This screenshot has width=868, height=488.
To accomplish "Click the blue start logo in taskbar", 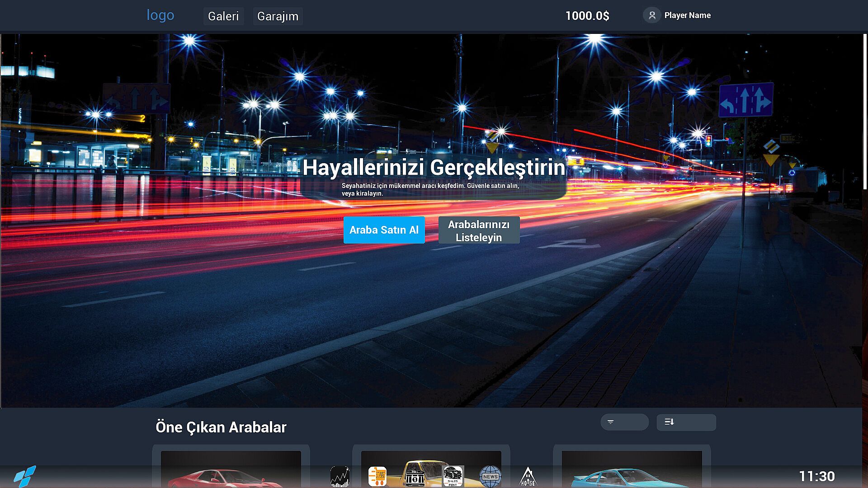I will [25, 476].
